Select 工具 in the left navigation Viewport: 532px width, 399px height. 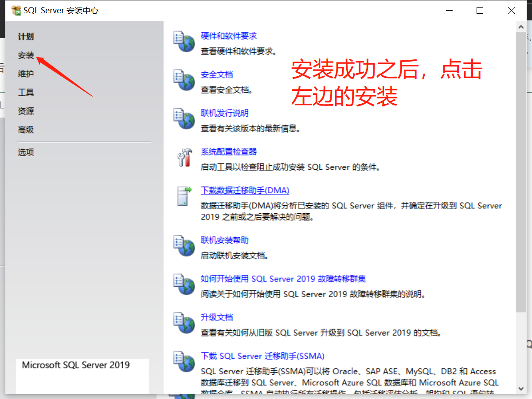click(26, 93)
